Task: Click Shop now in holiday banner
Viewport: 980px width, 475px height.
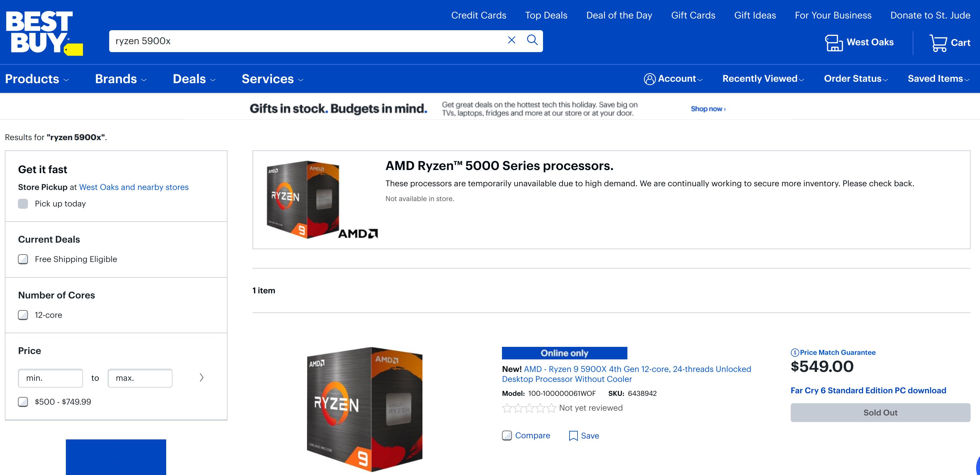Action: 708,109
